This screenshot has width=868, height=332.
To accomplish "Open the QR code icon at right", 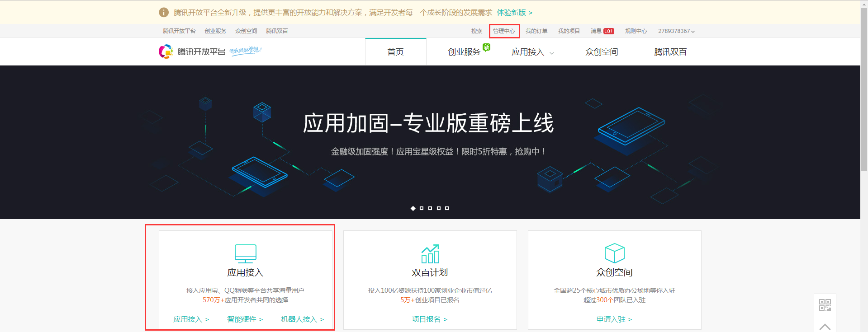I will coord(825,305).
